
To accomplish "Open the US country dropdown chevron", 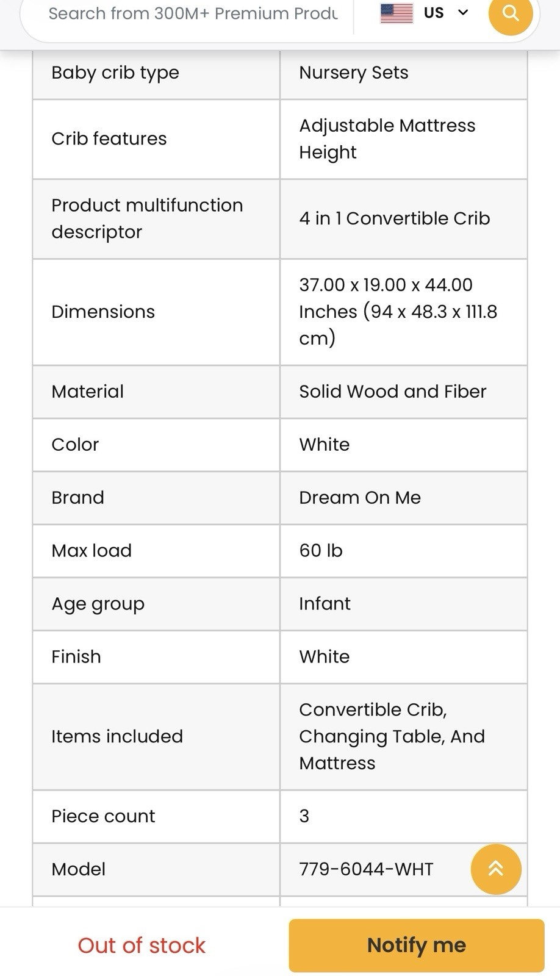I will tap(463, 12).
